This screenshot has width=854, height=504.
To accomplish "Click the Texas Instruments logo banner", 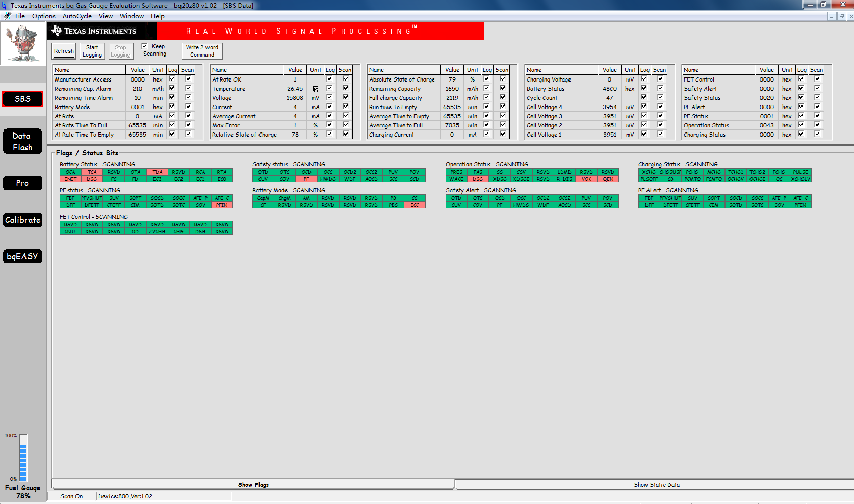I will 102,31.
